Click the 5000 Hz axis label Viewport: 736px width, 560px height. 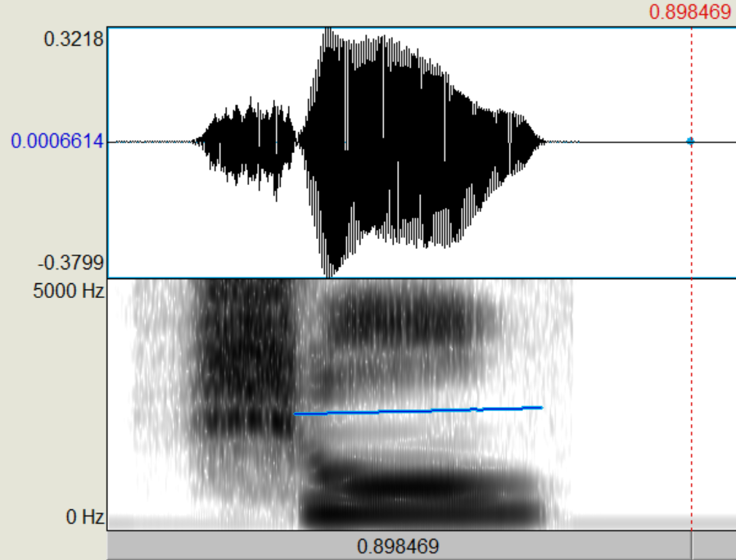click(x=68, y=291)
